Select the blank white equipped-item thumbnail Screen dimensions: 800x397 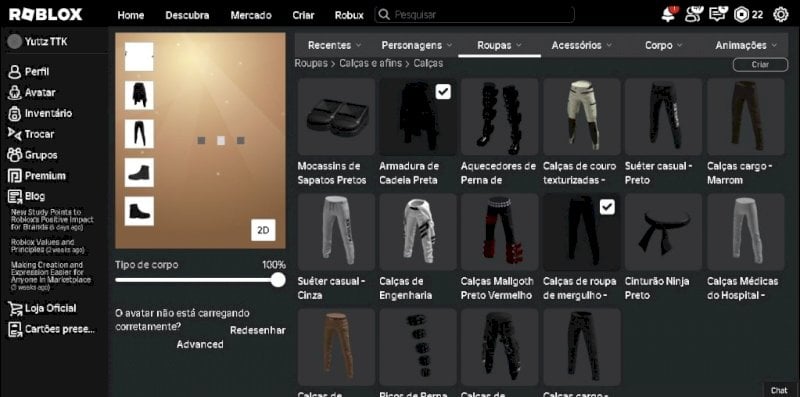(x=139, y=57)
